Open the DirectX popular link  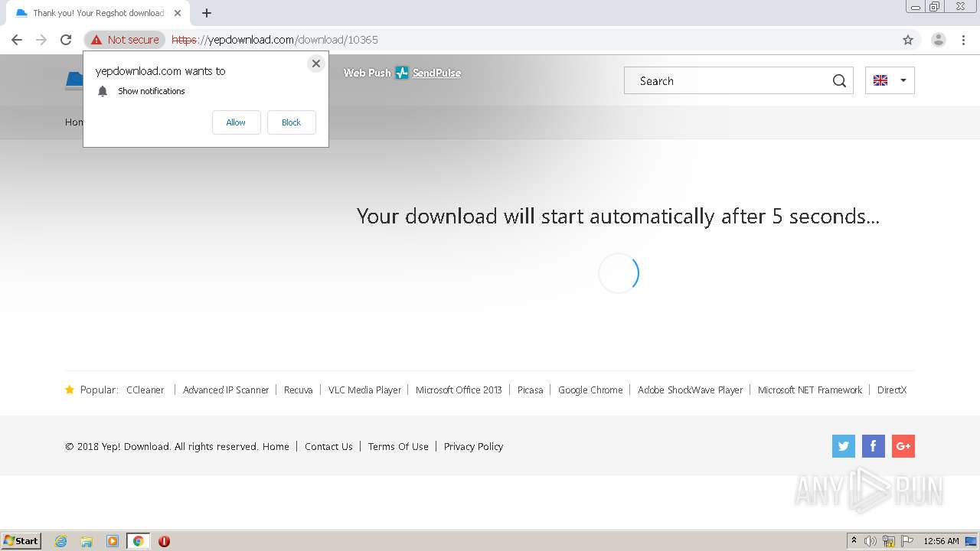pyautogui.click(x=892, y=390)
